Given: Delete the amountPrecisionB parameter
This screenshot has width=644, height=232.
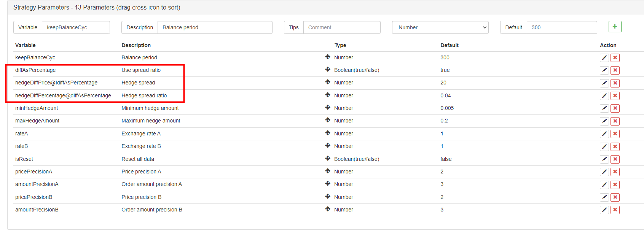Looking at the screenshot, I should (615, 210).
